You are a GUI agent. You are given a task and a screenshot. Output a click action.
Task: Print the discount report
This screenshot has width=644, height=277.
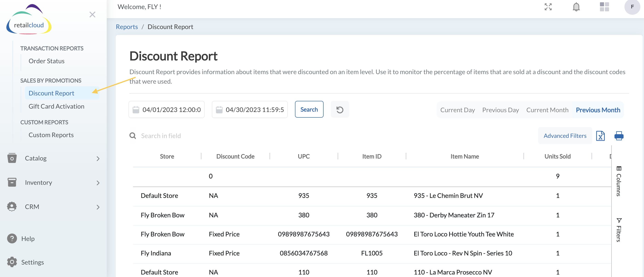(x=619, y=136)
